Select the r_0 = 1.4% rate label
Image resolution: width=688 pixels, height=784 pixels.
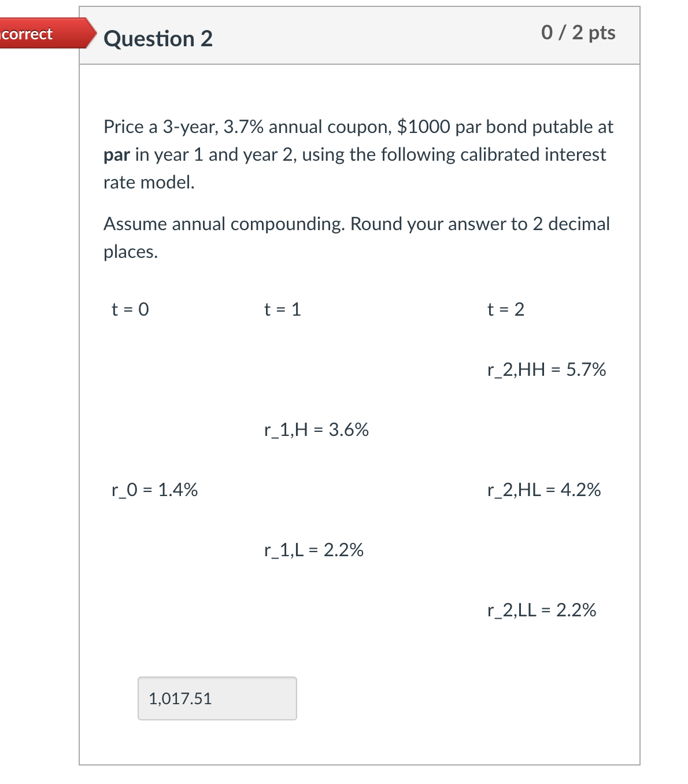click(x=154, y=490)
